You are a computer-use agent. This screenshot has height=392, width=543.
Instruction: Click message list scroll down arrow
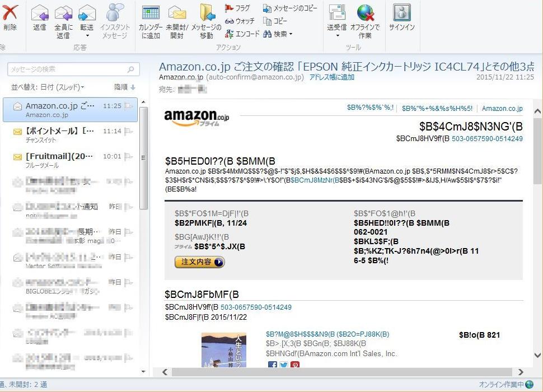tap(143, 372)
